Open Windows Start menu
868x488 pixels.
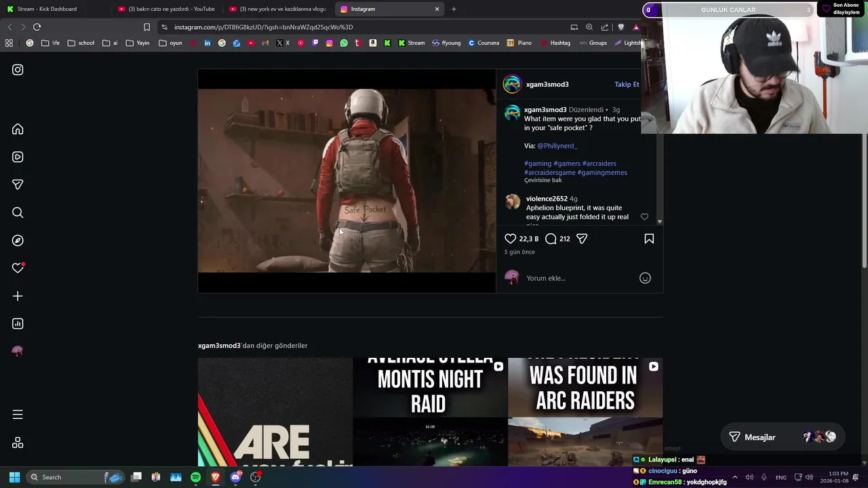[14, 477]
